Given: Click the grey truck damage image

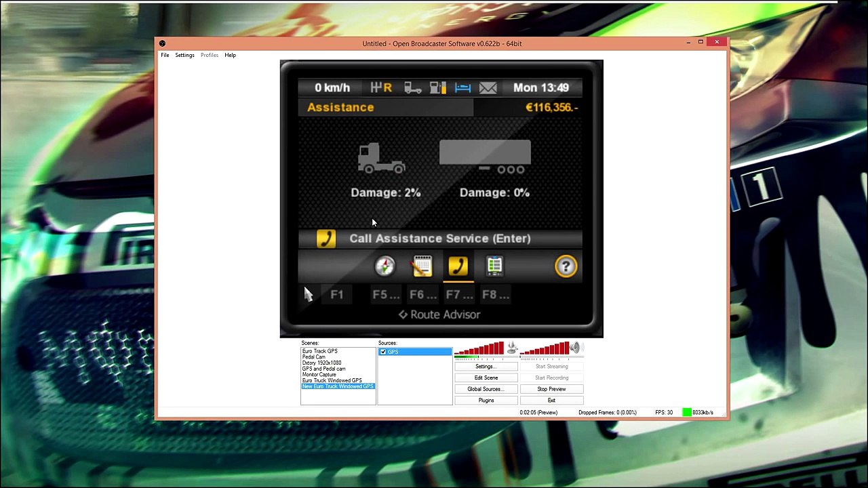Looking at the screenshot, I should pyautogui.click(x=381, y=159).
